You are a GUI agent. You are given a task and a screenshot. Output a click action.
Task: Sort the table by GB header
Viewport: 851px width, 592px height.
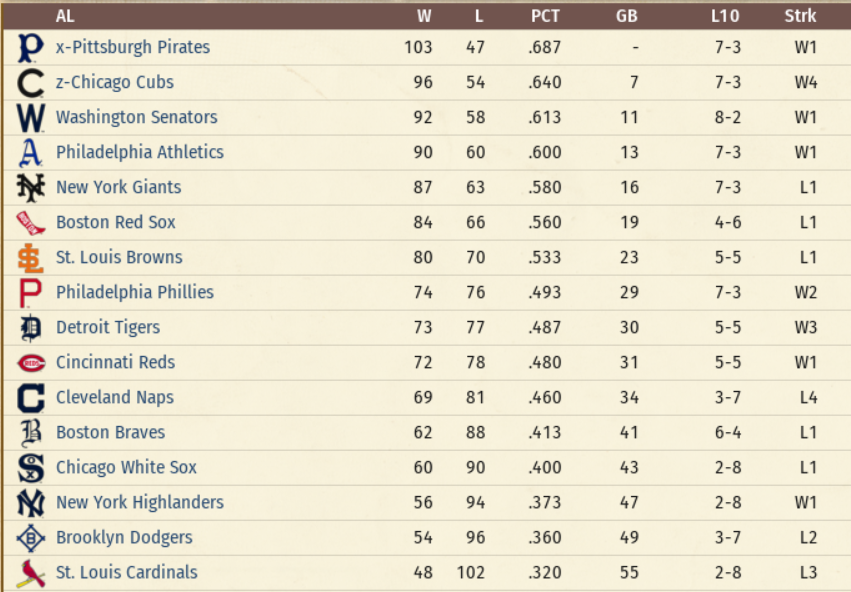[x=627, y=15]
